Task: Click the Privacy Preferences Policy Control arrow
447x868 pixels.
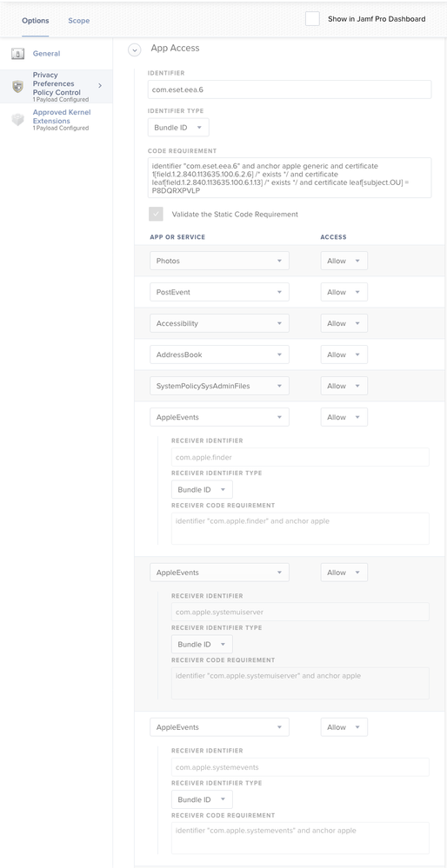Action: tap(100, 85)
